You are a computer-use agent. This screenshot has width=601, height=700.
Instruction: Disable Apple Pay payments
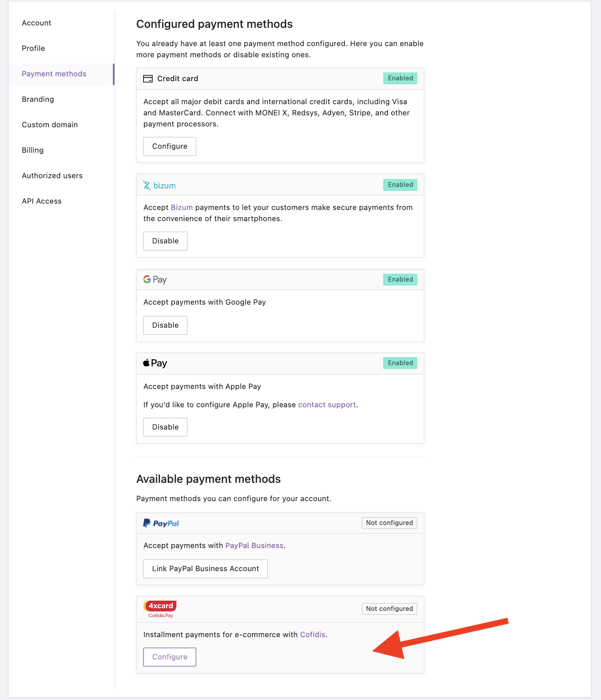(165, 427)
